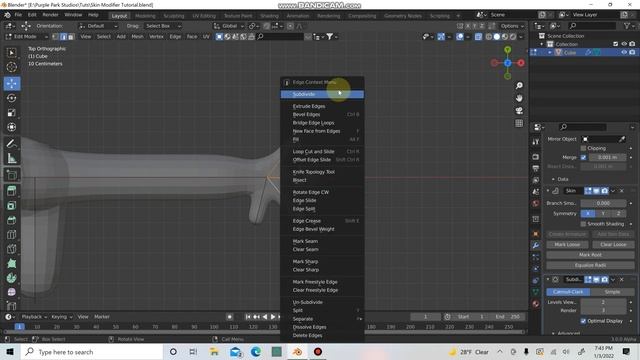
Task: Click the Mark Loose button
Action: pyautogui.click(x=567, y=244)
